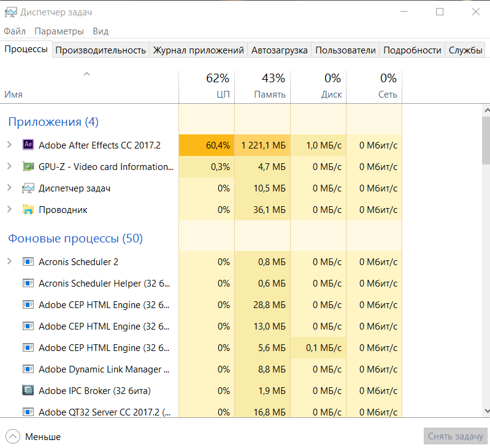Switch to the Пользователи tab
Viewport: 490px width, 448px height.
[345, 50]
